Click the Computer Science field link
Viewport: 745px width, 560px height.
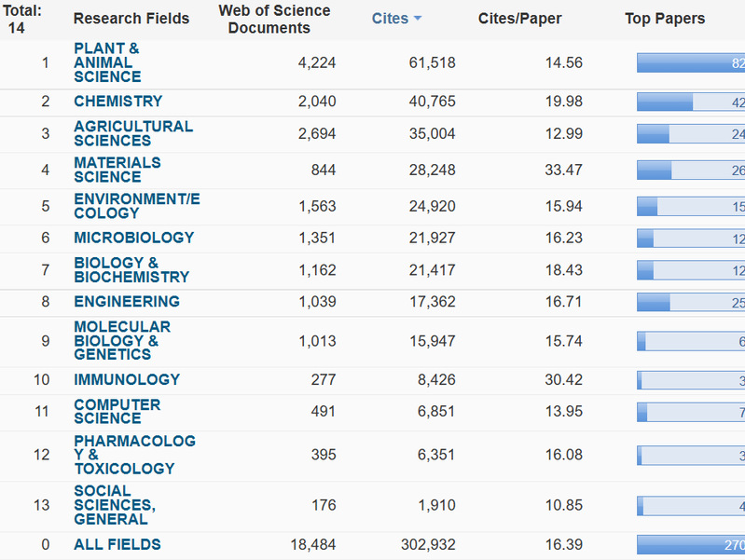[117, 412]
